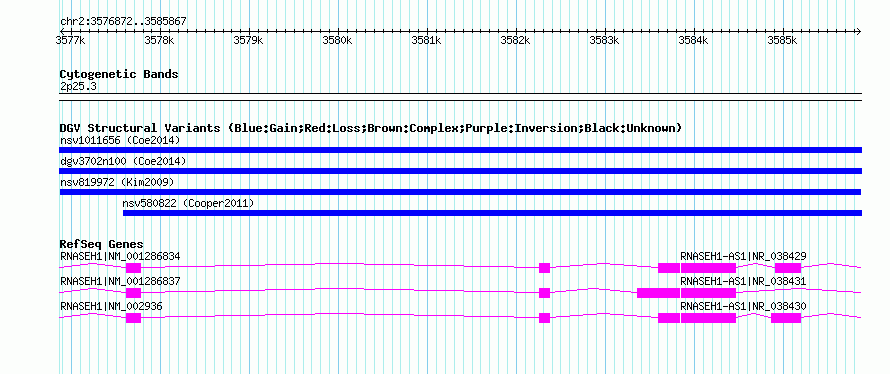Click the RefSeq Genes track title
This screenshot has height=374, width=890.
tap(102, 245)
